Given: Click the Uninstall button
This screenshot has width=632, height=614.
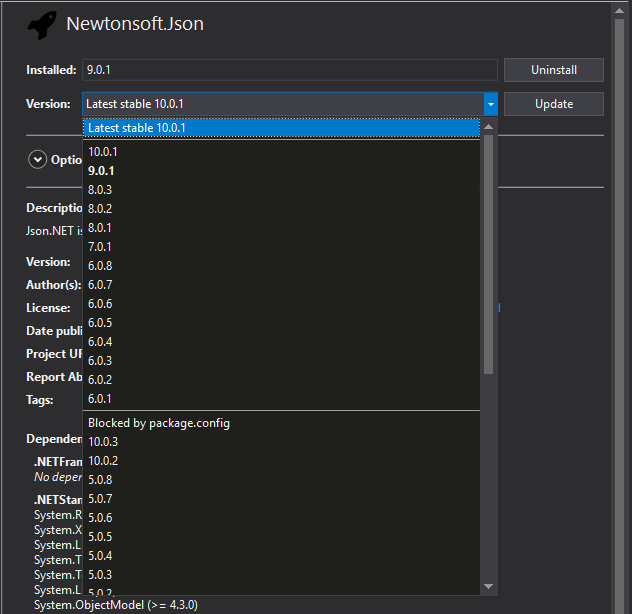Looking at the screenshot, I should click(x=553, y=70).
